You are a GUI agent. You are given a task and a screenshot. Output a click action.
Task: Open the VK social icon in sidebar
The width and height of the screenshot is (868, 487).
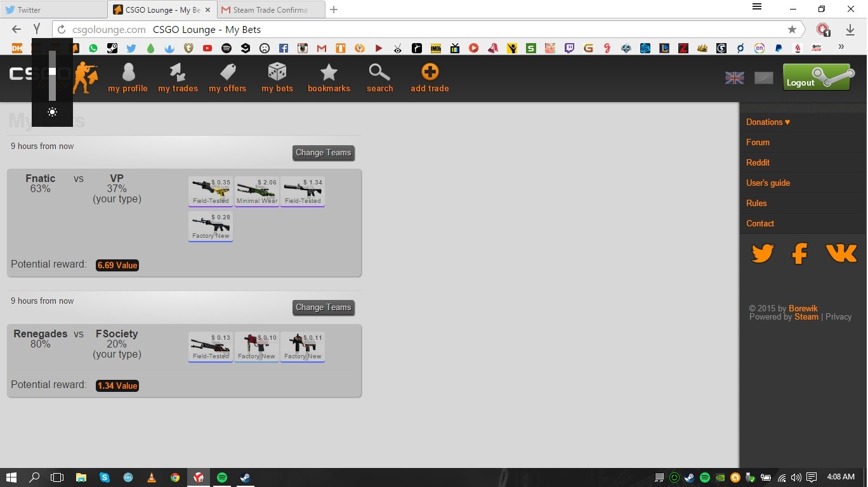tap(841, 253)
